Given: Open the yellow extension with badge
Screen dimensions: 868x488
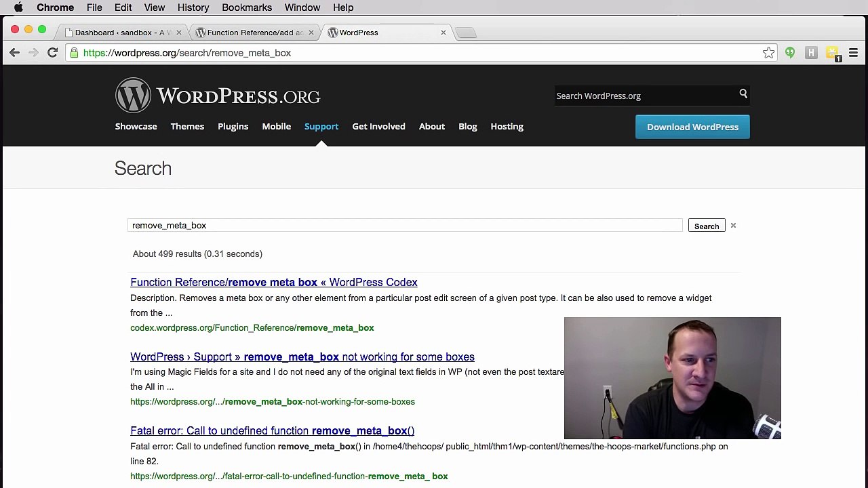Looking at the screenshot, I should 833,54.
